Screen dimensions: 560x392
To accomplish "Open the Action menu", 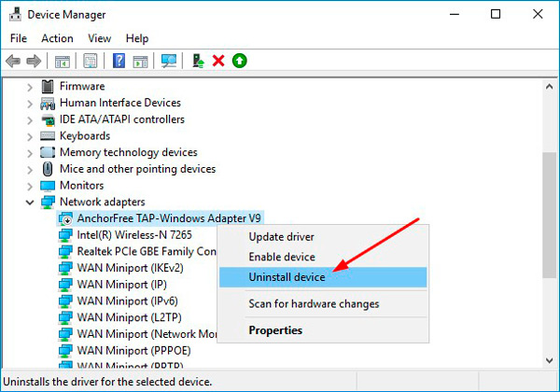I will 57,38.
